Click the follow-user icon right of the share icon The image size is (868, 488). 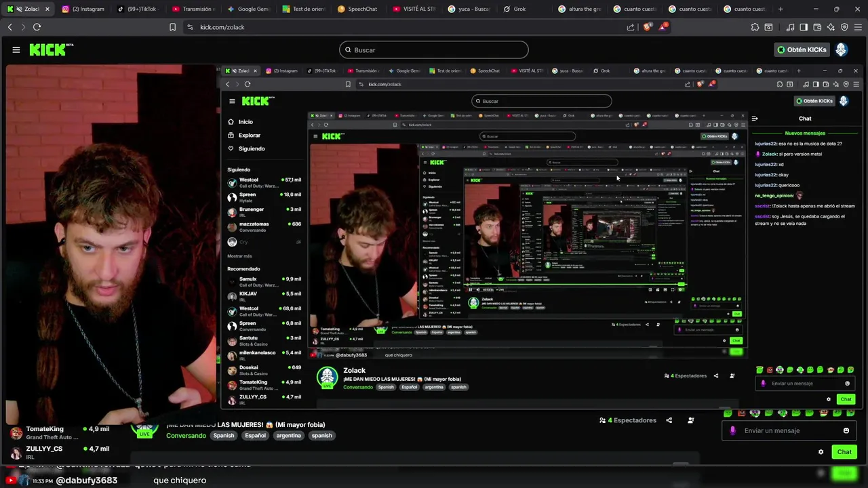pyautogui.click(x=690, y=420)
